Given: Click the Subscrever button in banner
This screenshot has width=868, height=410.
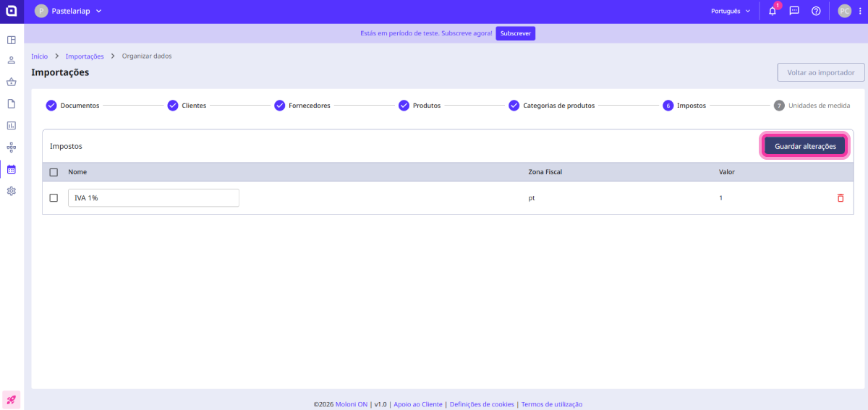Looking at the screenshot, I should 515,34.
